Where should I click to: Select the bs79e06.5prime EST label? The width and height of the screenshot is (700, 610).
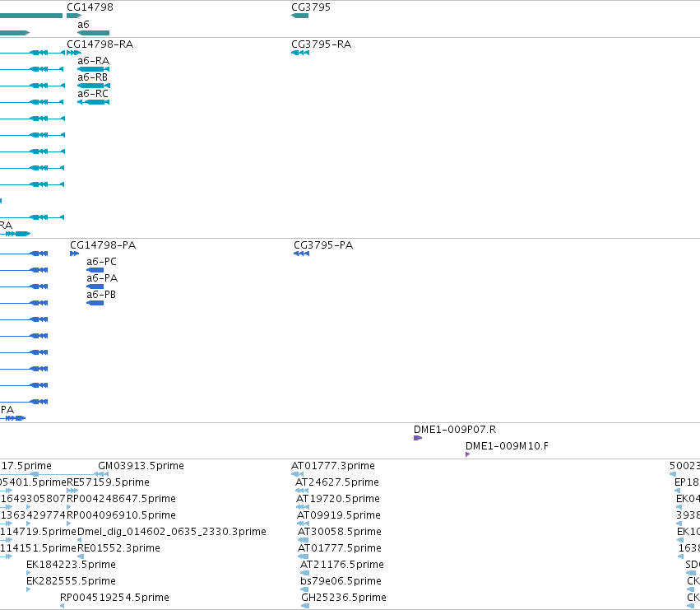coord(341,581)
